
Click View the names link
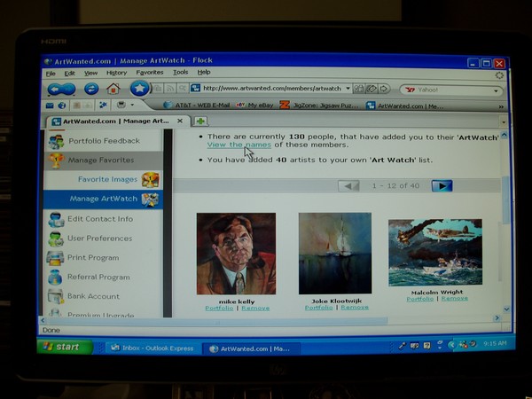pyautogui.click(x=239, y=145)
